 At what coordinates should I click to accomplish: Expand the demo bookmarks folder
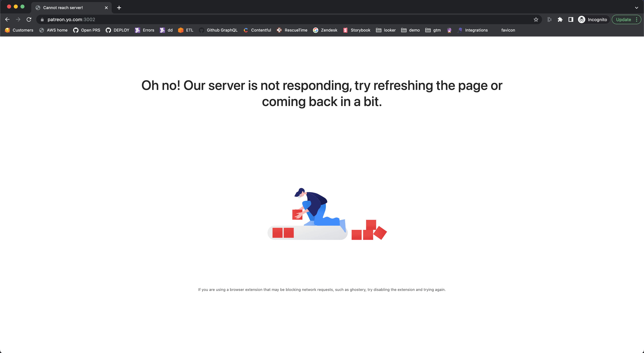tap(411, 30)
